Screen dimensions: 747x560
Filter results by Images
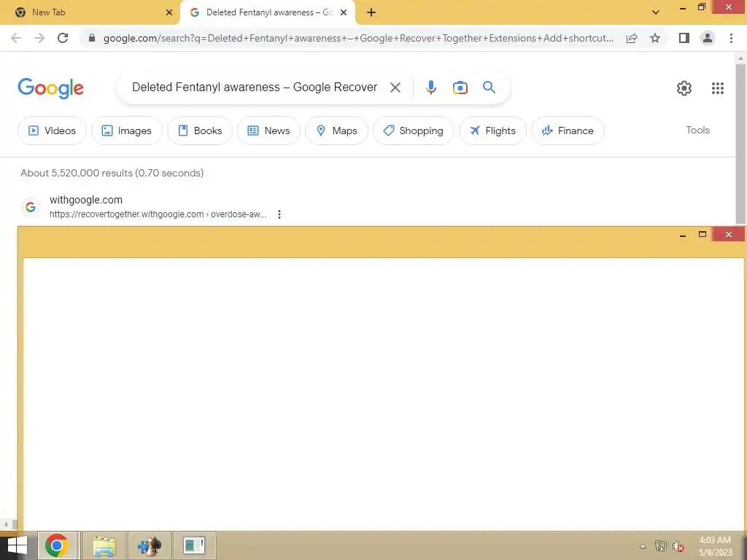tap(127, 131)
